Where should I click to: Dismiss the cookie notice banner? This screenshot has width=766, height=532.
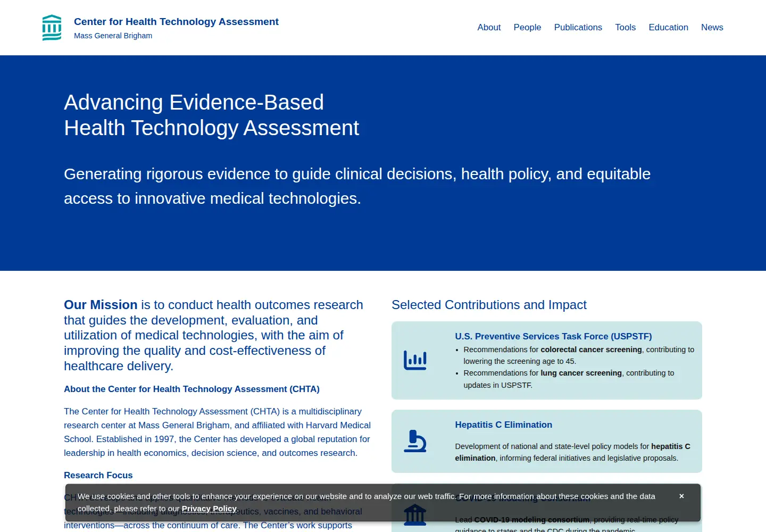pyautogui.click(x=681, y=496)
